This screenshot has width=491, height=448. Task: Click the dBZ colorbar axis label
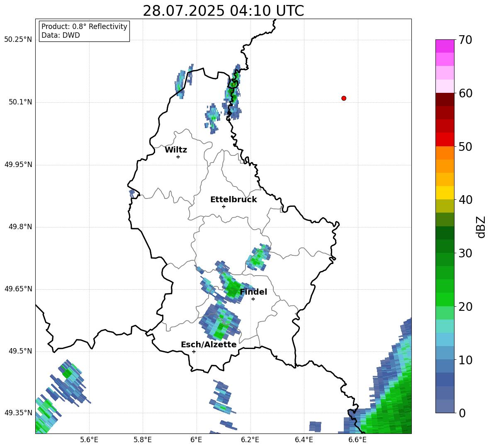481,227
